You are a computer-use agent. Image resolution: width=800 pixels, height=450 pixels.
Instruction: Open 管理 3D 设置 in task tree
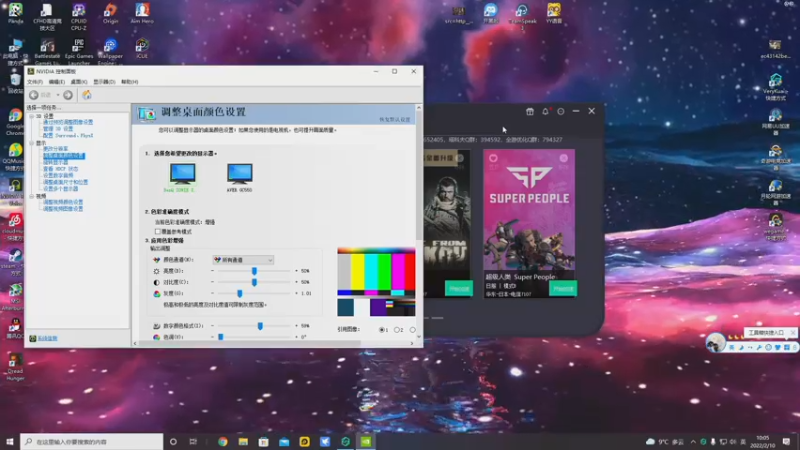click(x=58, y=129)
